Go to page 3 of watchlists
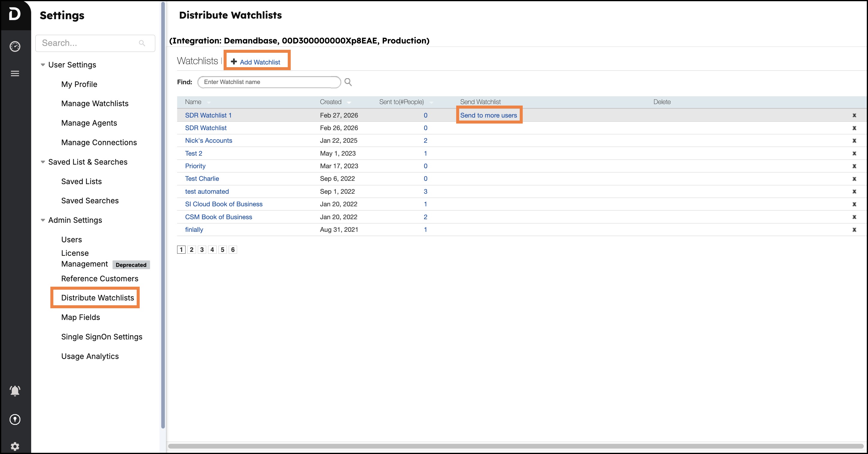 (202, 250)
